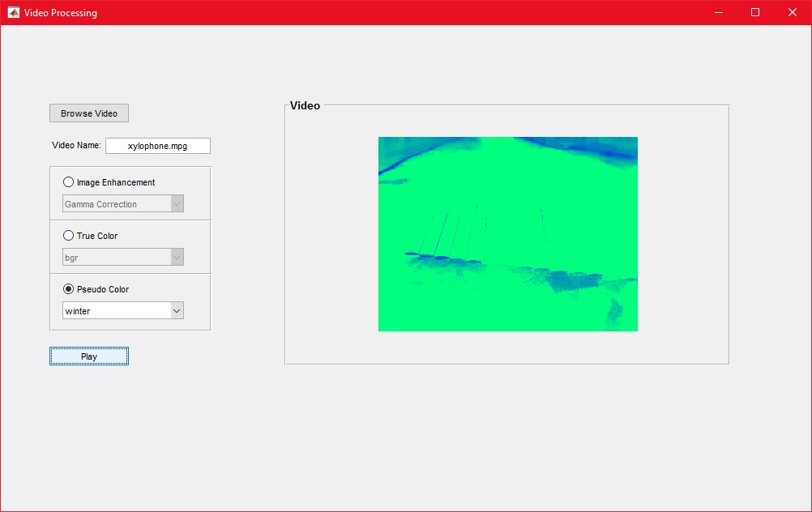Click the Browse Video button

pyautogui.click(x=89, y=113)
